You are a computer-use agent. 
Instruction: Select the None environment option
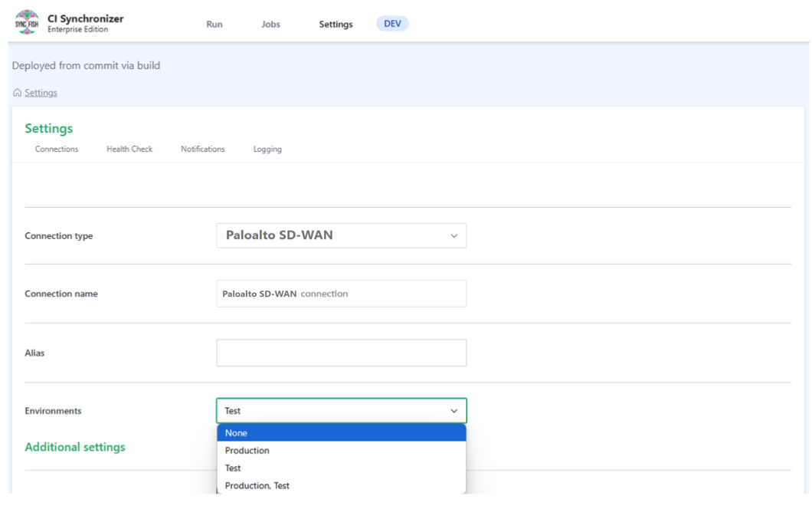click(x=341, y=433)
